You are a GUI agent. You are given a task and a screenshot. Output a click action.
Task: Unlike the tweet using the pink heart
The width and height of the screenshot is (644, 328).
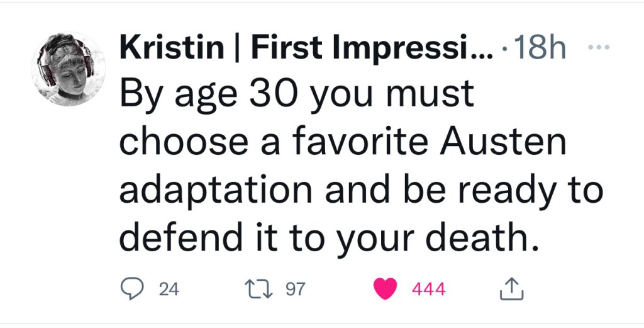coord(385,289)
